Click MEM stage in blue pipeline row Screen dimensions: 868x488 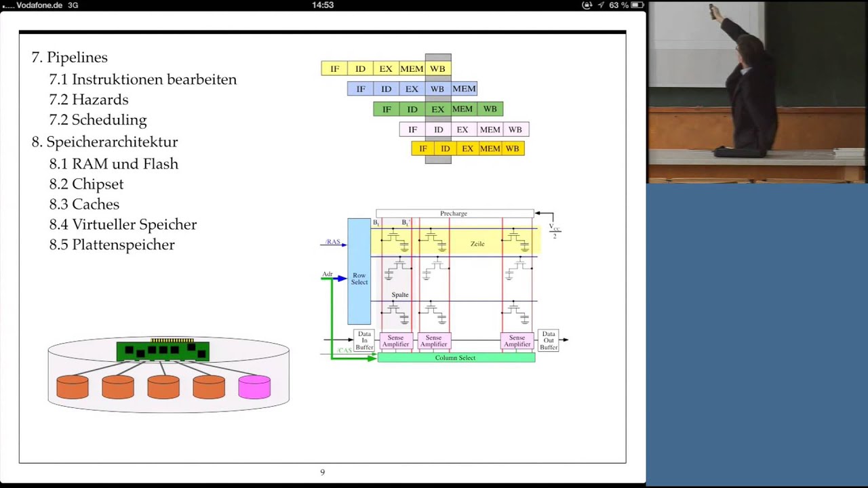(x=464, y=89)
